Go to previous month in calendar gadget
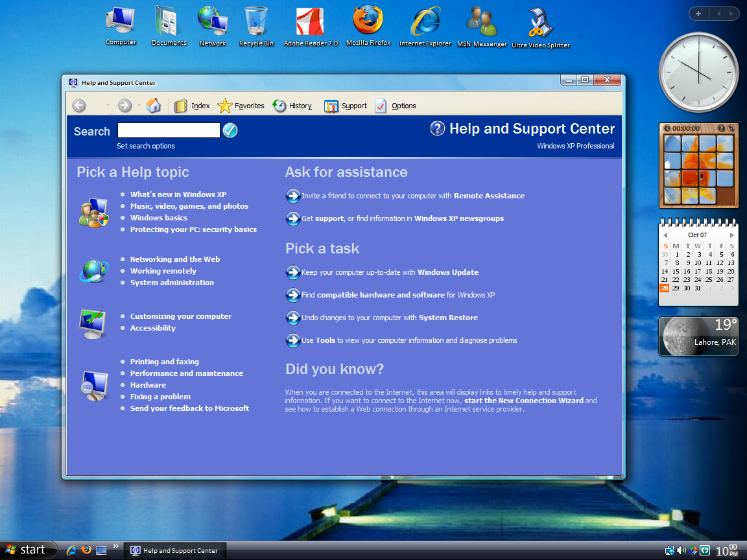The height and width of the screenshot is (560, 747). pos(665,235)
